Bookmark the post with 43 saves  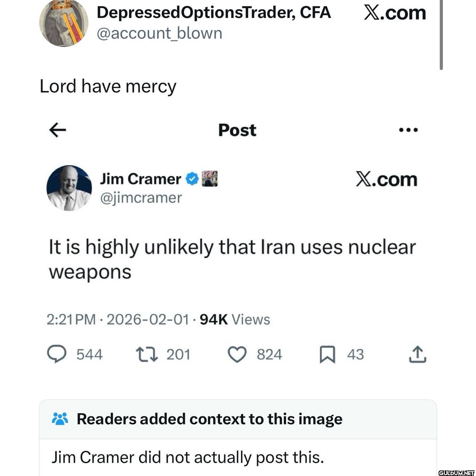coord(327,354)
